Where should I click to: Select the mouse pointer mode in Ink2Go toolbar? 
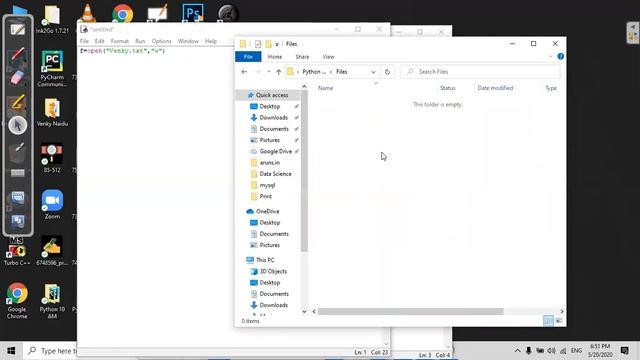click(18, 125)
